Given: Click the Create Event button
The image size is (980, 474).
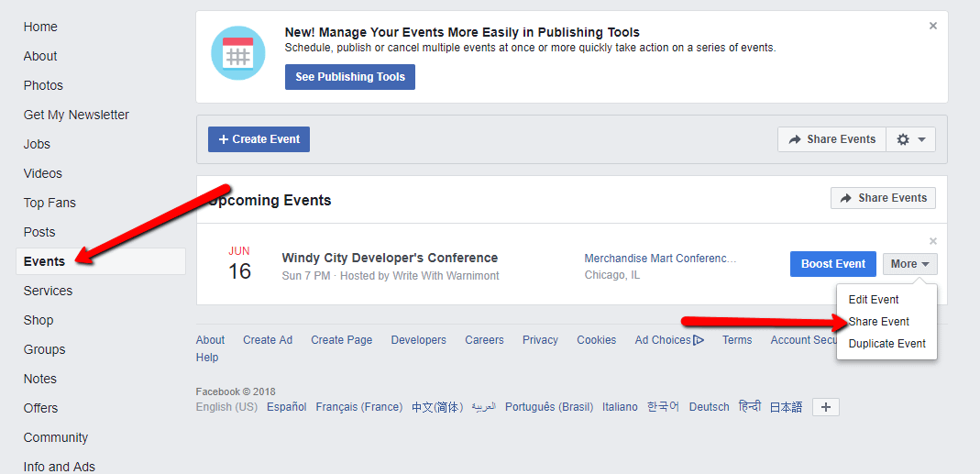Looking at the screenshot, I should click(x=259, y=139).
